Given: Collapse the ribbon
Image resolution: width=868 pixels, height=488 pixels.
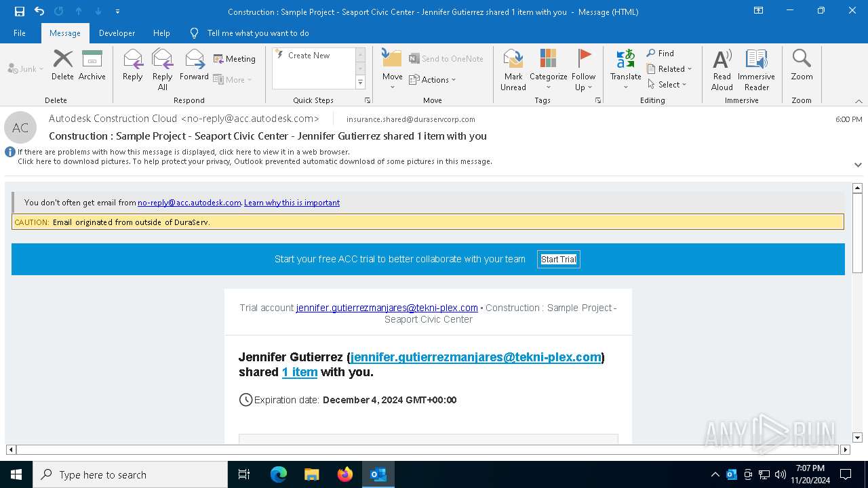Looking at the screenshot, I should pos(858,101).
